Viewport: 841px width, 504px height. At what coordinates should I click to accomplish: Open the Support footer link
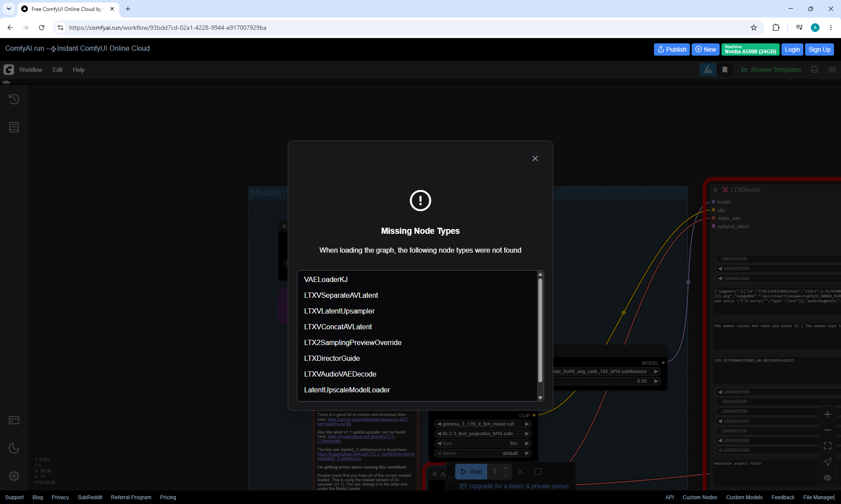coord(14,497)
